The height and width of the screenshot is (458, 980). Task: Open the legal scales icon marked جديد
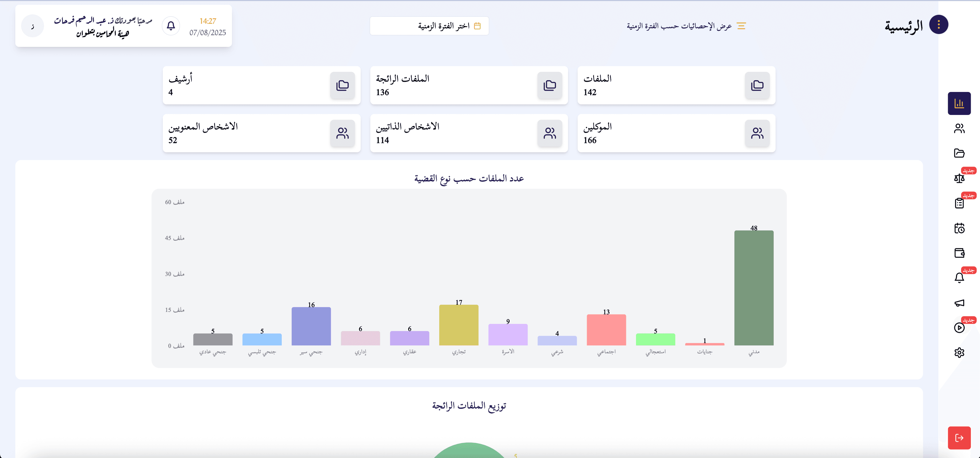pyautogui.click(x=960, y=178)
